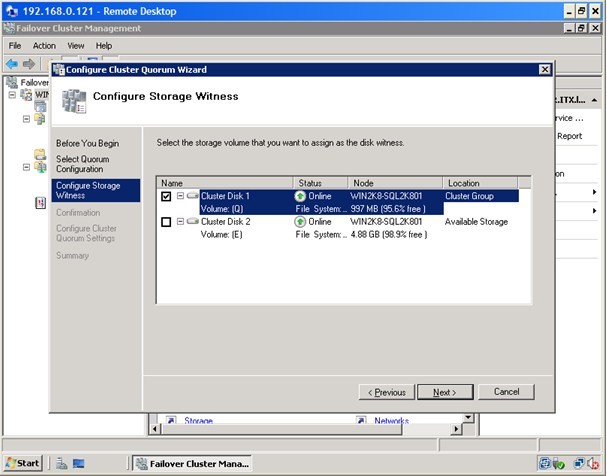Click the horizontal scrollbar's right arrow
The image size is (607, 476).
point(457,428)
